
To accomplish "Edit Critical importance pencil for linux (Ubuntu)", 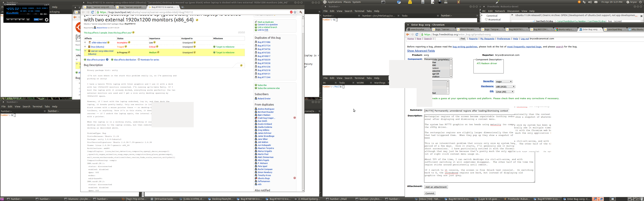I will [x=157, y=47].
